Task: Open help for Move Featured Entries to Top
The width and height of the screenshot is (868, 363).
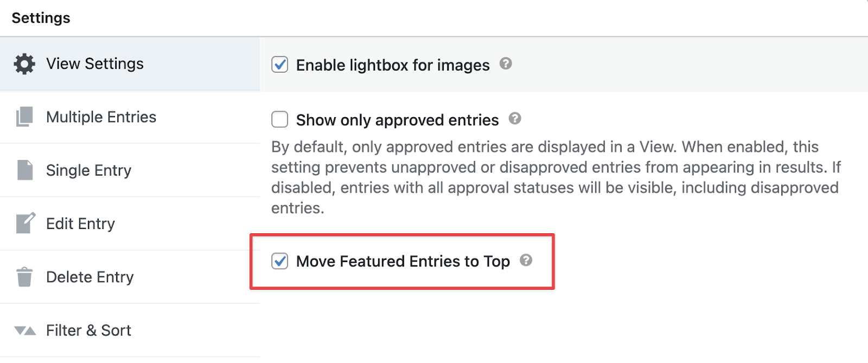Action: point(527,260)
